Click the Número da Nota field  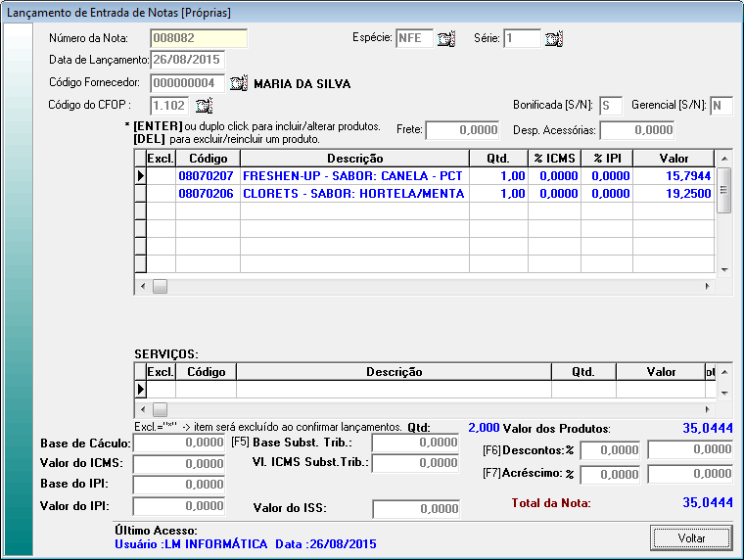tap(199, 39)
